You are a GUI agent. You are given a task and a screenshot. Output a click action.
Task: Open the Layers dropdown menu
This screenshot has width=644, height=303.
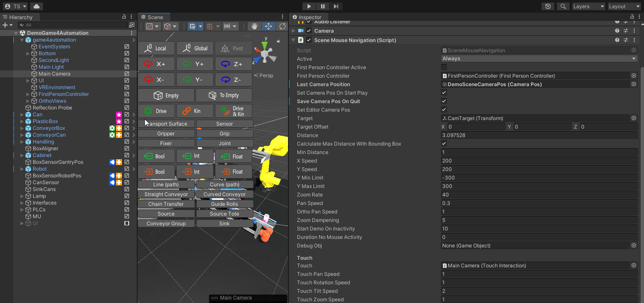[x=588, y=6]
